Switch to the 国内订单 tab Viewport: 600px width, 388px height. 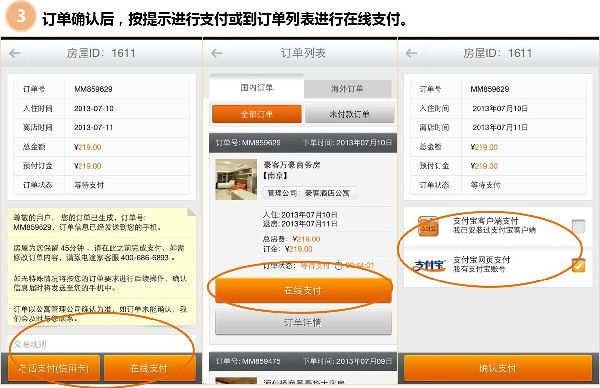coord(257,88)
